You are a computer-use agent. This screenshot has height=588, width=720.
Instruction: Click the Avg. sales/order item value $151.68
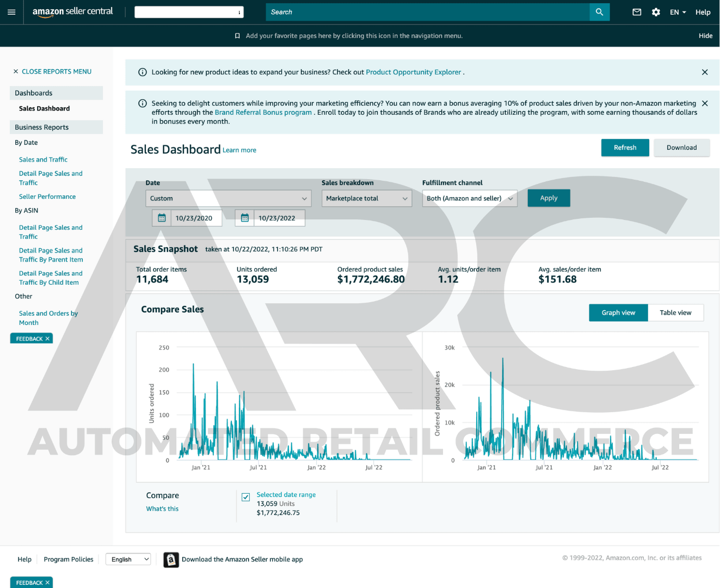click(x=558, y=279)
